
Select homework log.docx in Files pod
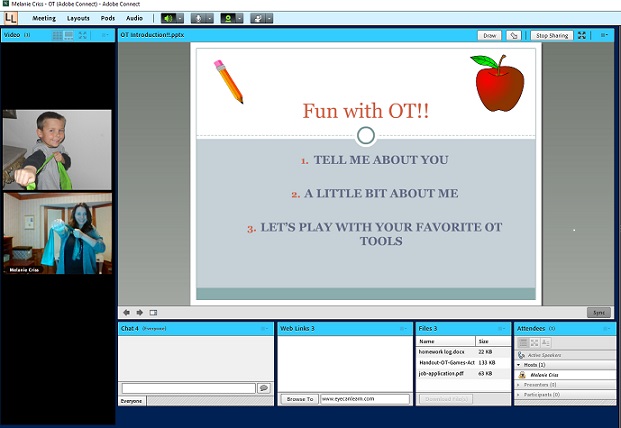(441, 351)
